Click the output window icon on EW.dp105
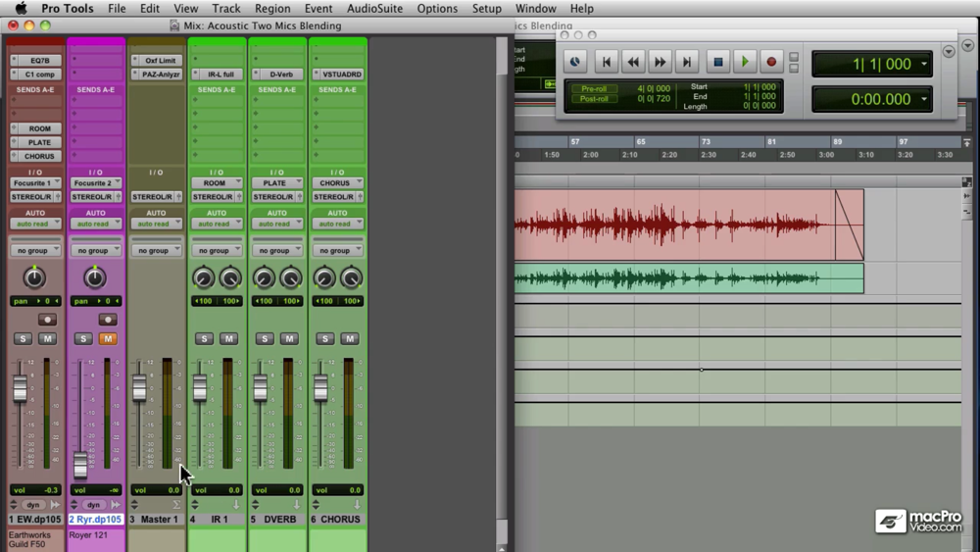This screenshot has height=552, width=980. pyautogui.click(x=55, y=505)
